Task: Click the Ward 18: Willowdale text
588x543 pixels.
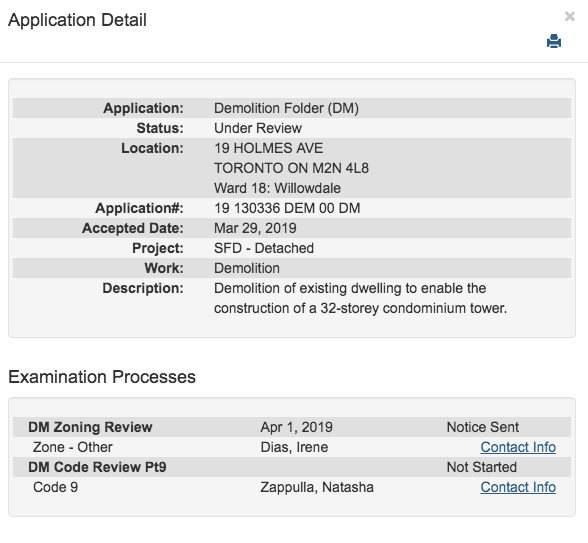Action: point(277,188)
